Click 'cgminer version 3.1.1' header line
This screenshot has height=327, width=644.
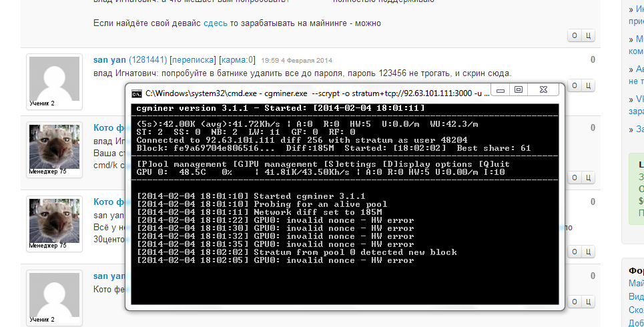click(280, 109)
